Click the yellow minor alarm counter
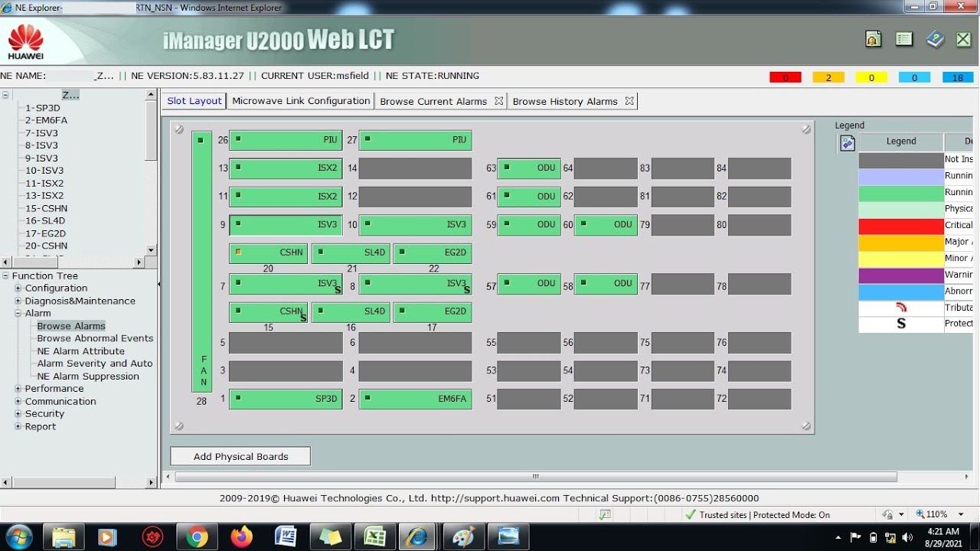The height and width of the screenshot is (551, 980). click(x=871, y=77)
